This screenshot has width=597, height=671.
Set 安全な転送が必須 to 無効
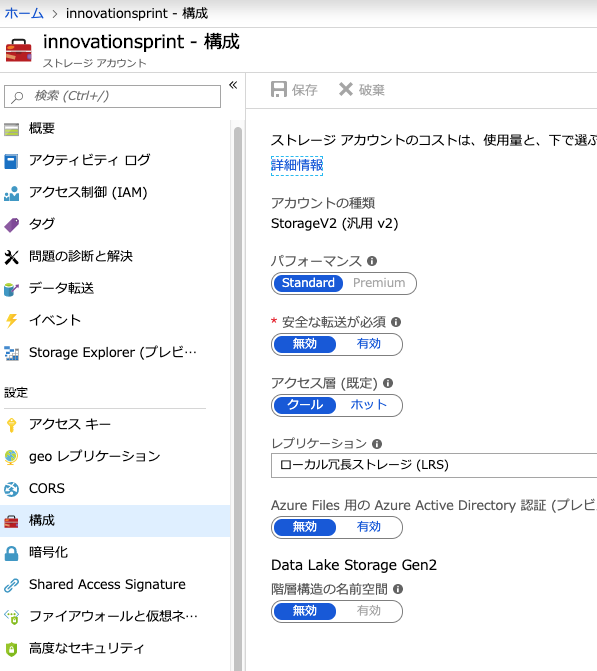pyautogui.click(x=305, y=344)
